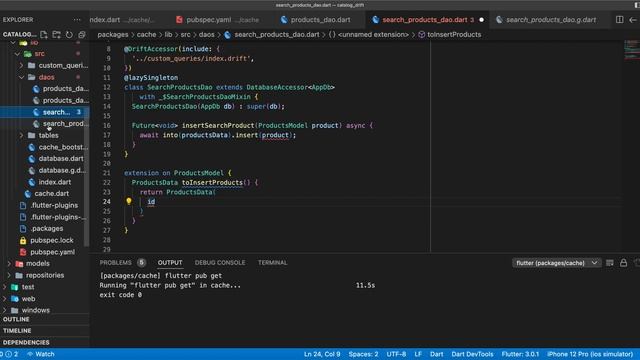Create a new folder in Explorer
640x360 pixels.
pyautogui.click(x=56, y=34)
